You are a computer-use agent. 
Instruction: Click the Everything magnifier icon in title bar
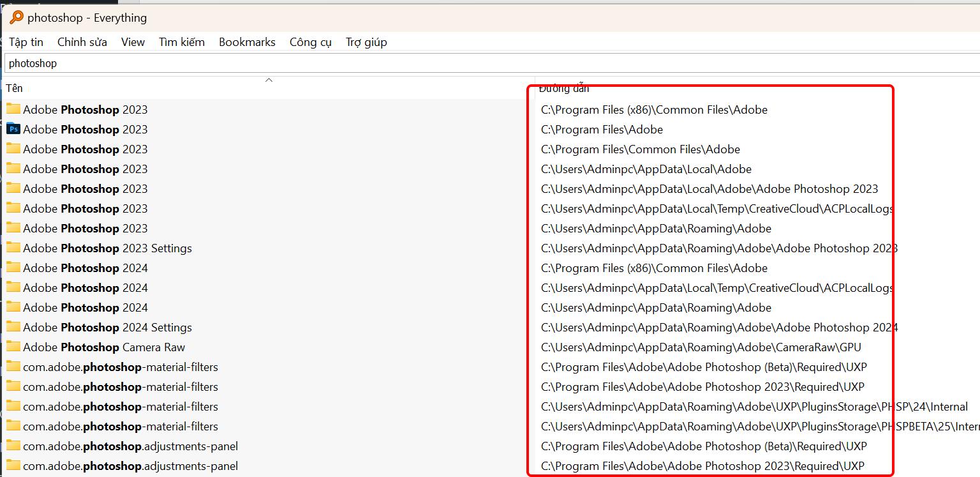(x=16, y=17)
